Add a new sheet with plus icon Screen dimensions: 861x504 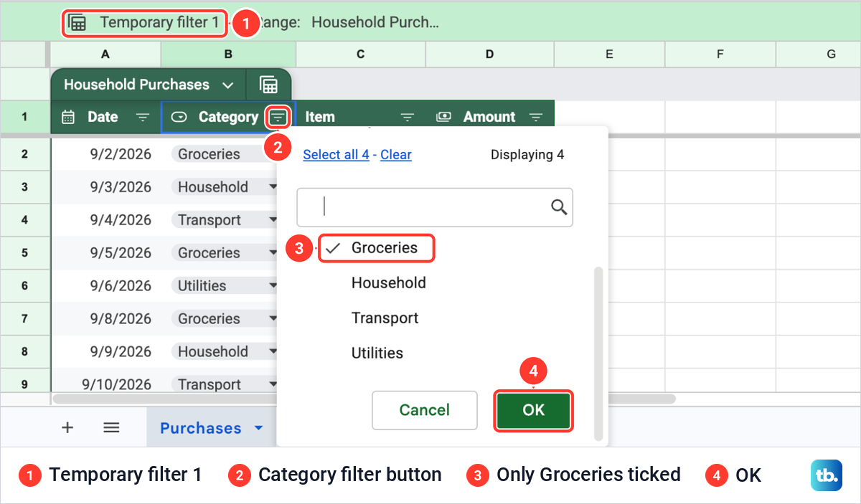pos(67,428)
